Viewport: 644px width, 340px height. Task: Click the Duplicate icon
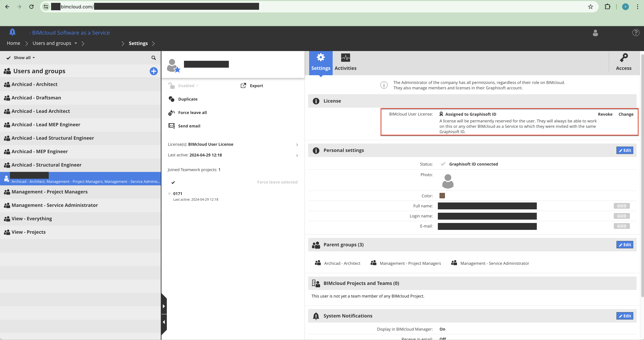[172, 99]
